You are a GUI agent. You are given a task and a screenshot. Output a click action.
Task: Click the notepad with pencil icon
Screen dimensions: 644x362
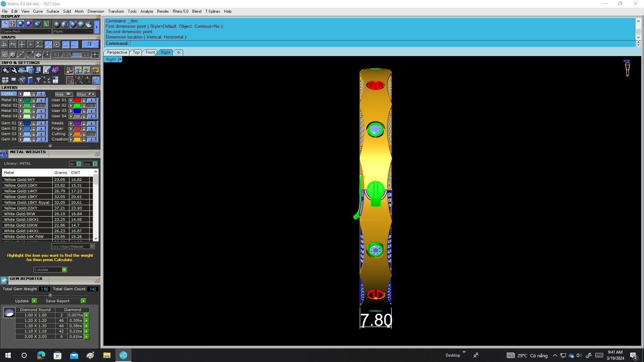47,70
